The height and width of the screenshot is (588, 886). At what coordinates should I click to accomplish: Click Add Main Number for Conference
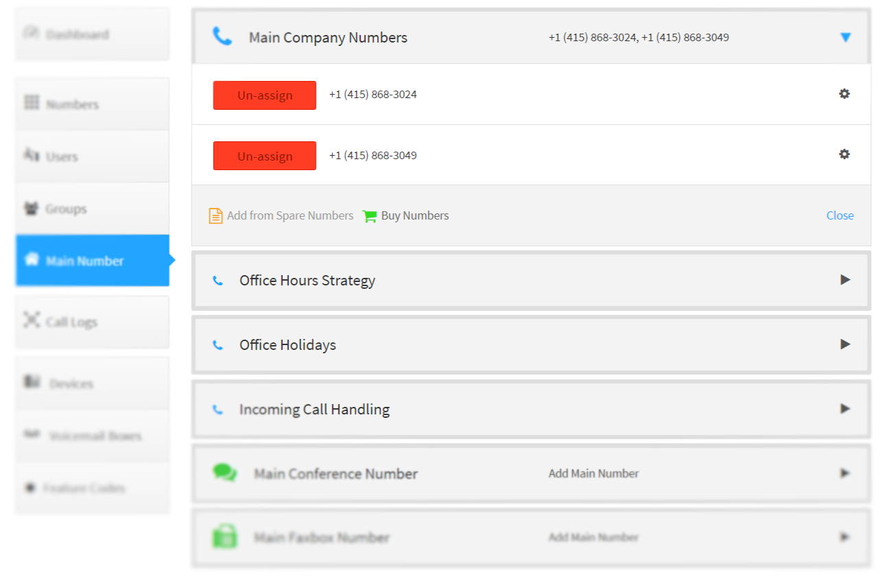click(x=594, y=473)
